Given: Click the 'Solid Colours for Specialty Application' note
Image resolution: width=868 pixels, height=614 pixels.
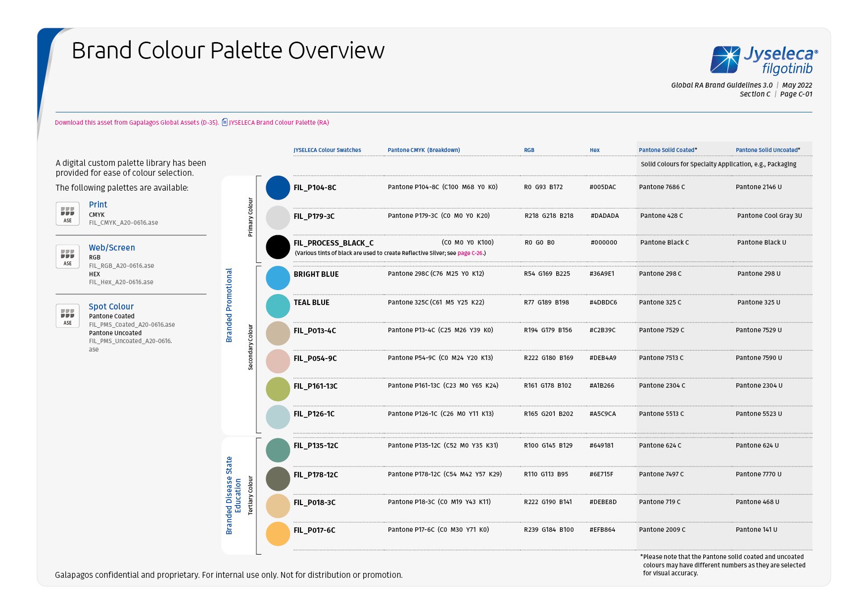Looking at the screenshot, I should tap(719, 164).
